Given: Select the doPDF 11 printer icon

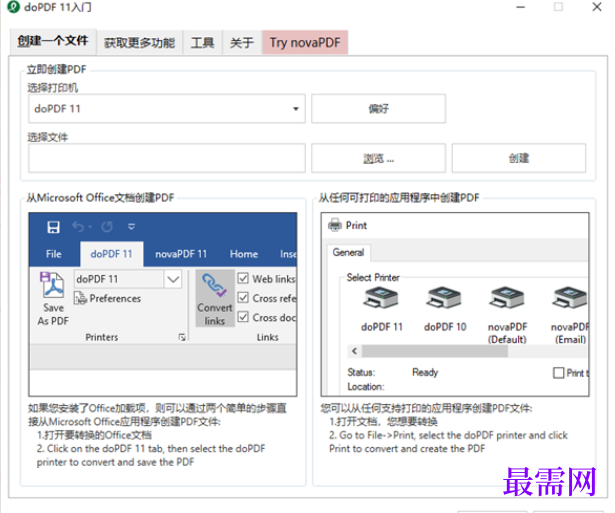Looking at the screenshot, I should [x=381, y=298].
